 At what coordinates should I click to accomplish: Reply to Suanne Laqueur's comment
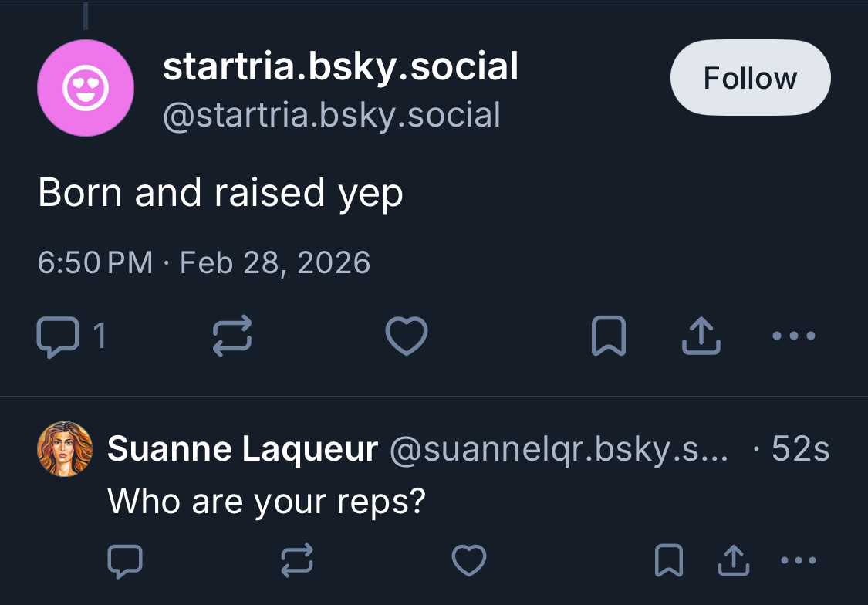[x=123, y=561]
